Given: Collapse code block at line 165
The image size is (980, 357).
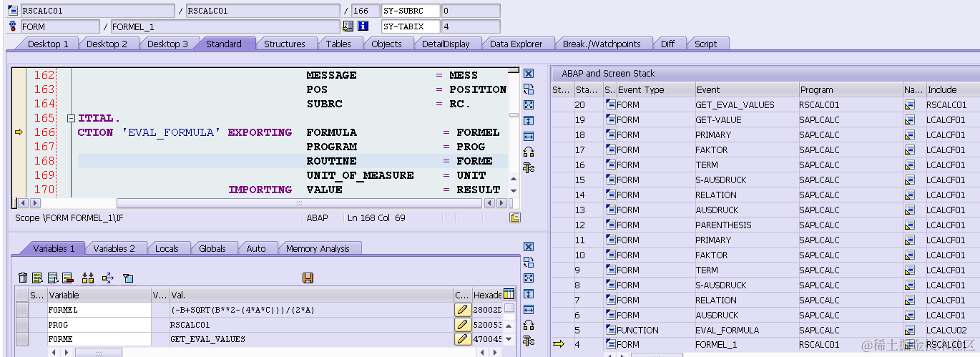Looking at the screenshot, I should tap(71, 118).
